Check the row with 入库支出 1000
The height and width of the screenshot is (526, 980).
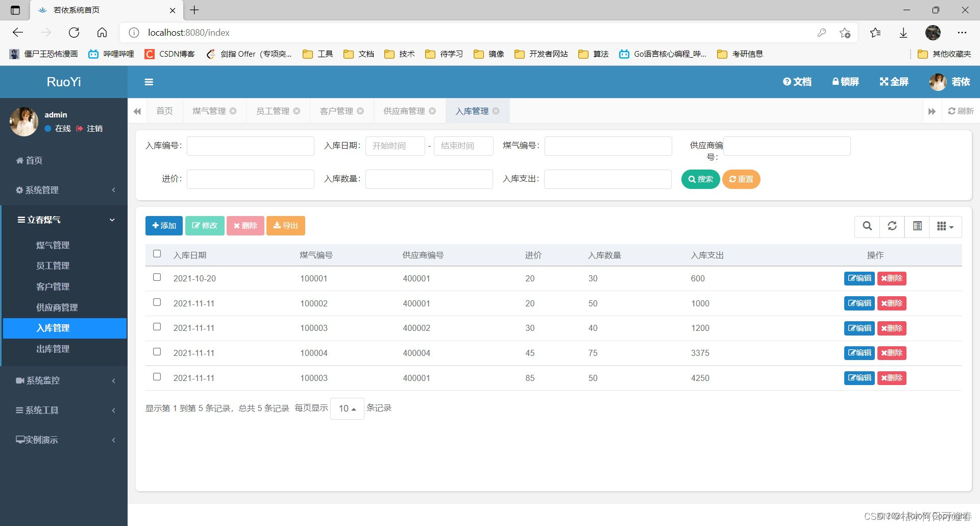point(157,302)
